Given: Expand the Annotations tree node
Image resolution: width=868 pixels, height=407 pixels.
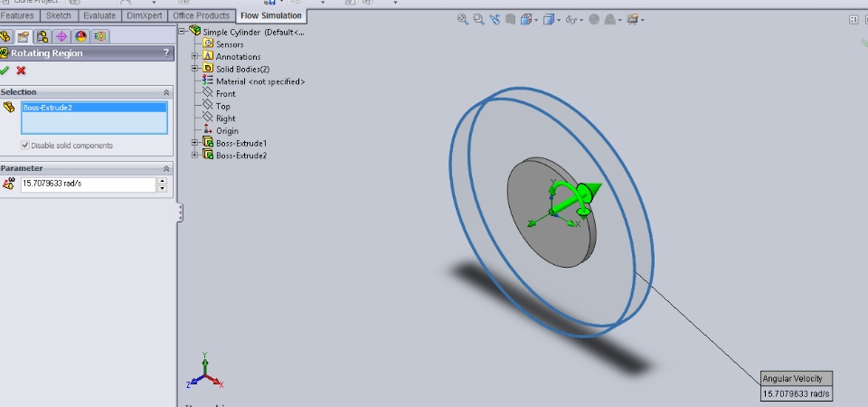Looking at the screenshot, I should 195,56.
